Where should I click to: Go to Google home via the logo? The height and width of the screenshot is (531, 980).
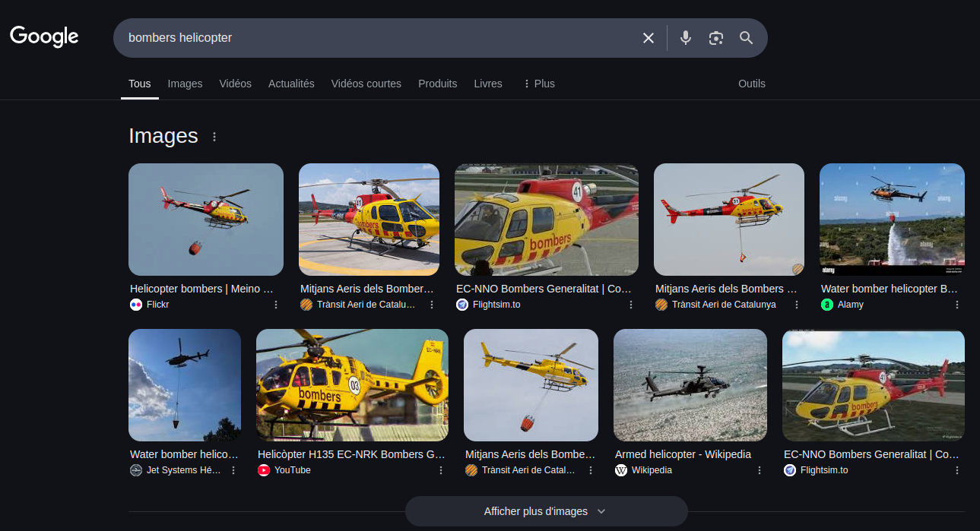tap(44, 36)
